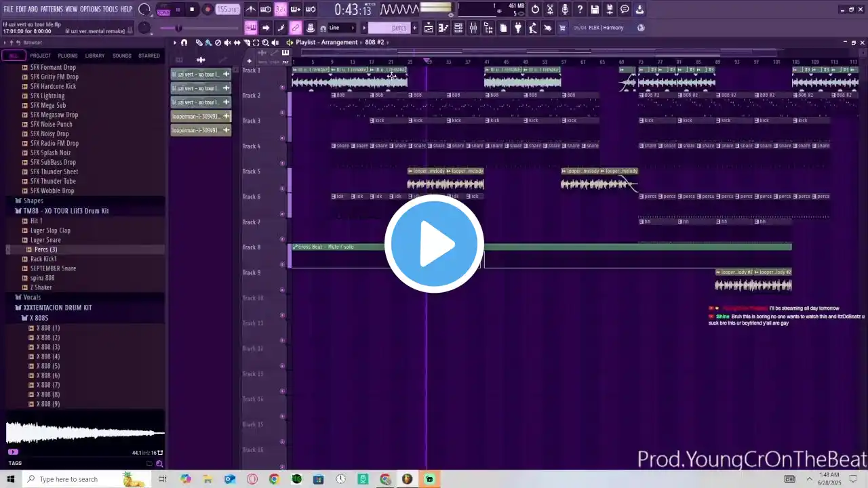868x488 pixels.
Task: Click the record button in transport
Action: tap(208, 9)
